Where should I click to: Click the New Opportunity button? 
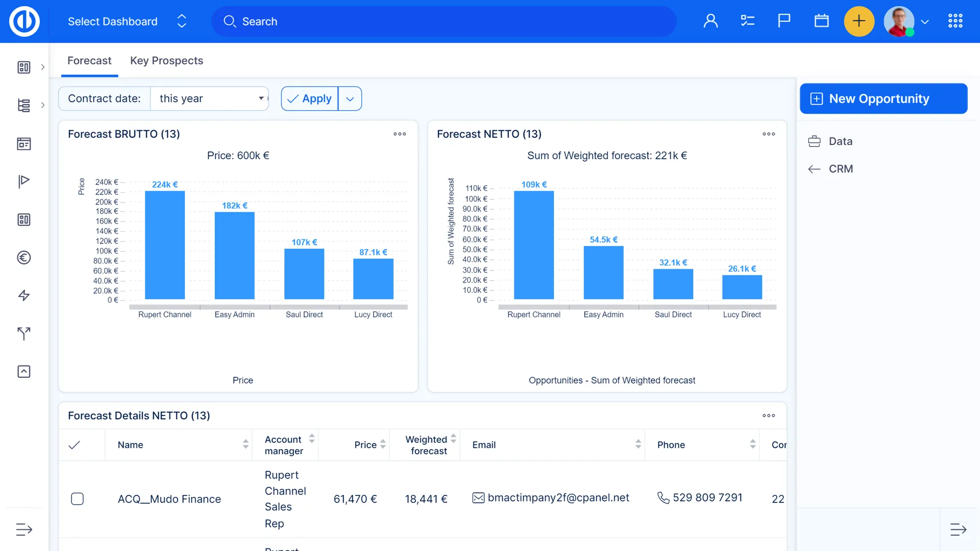883,98
